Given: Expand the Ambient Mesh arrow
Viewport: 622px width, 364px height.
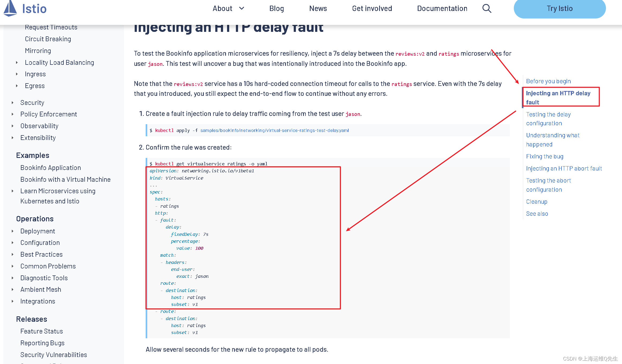Looking at the screenshot, I should 12,290.
